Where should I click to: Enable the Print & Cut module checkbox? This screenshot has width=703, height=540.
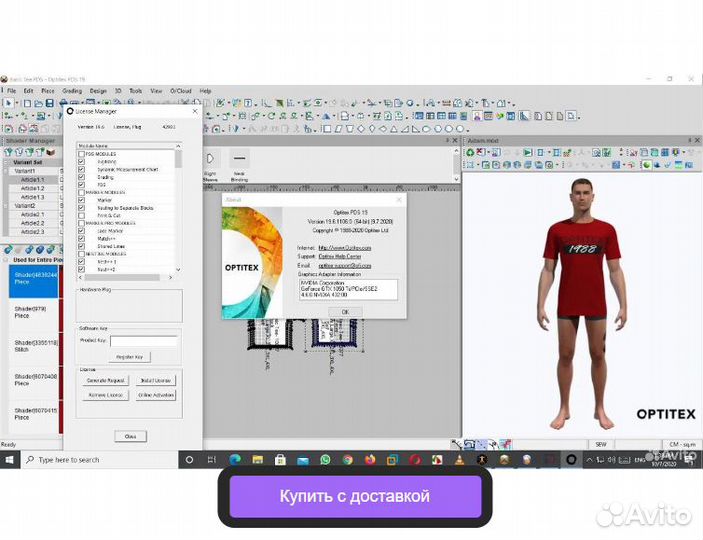click(x=82, y=215)
